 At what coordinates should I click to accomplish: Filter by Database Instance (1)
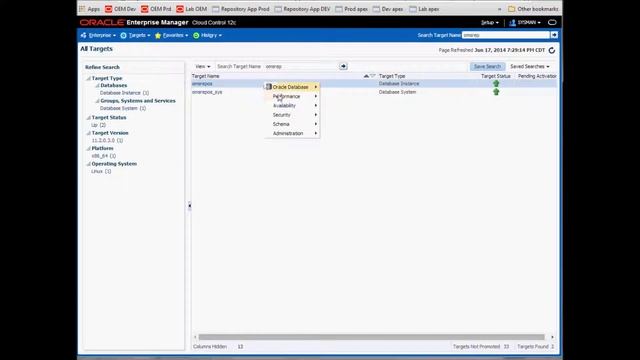124,93
